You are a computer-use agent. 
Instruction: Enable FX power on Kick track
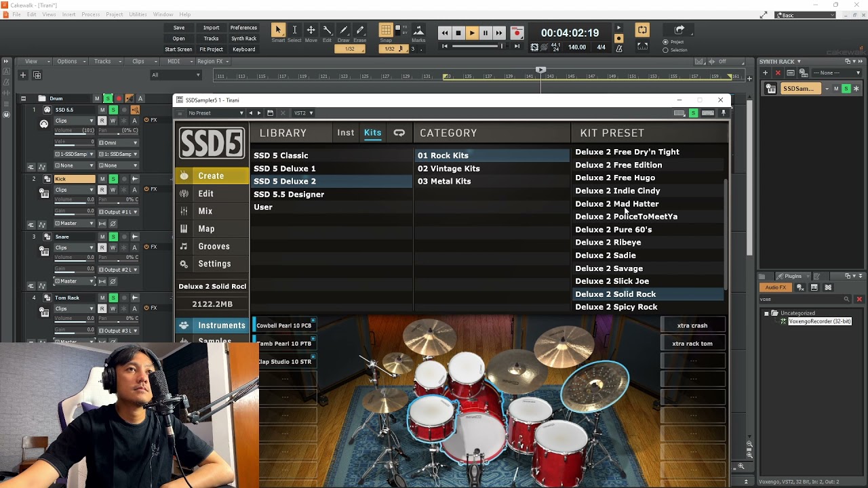[146, 189]
